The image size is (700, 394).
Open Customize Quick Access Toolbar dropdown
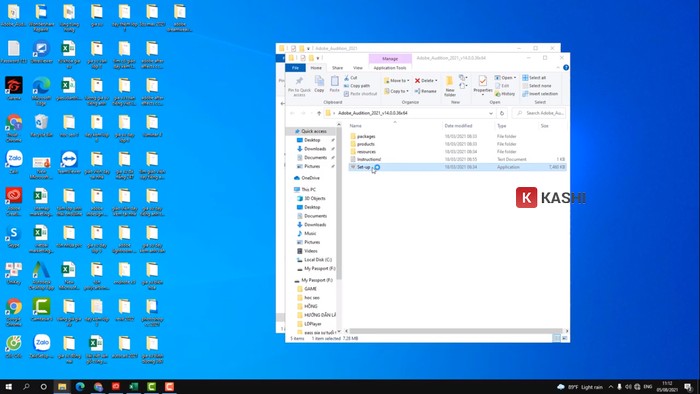point(318,58)
